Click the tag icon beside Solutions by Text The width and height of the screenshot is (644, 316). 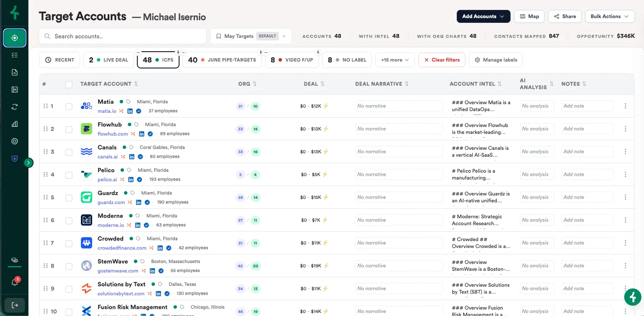pos(160,284)
